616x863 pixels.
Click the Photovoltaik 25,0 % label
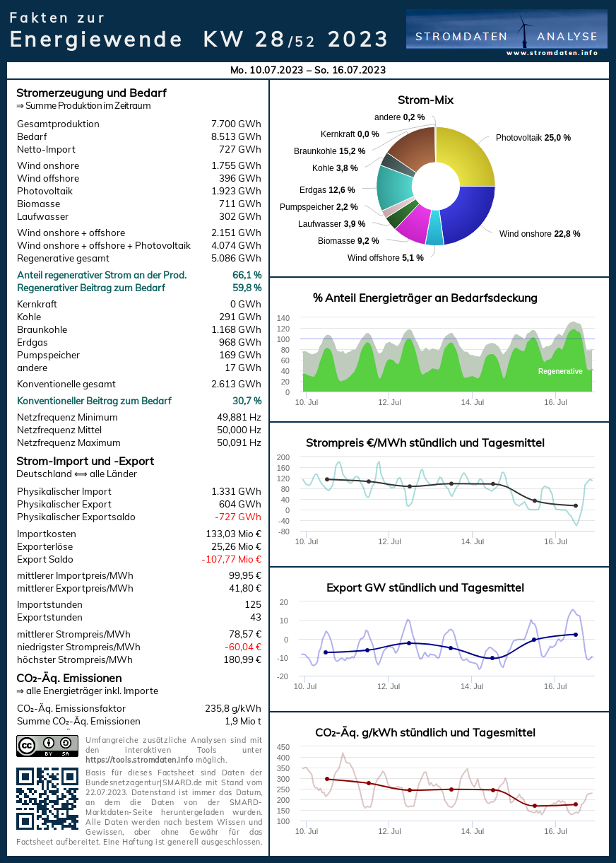[x=533, y=138]
